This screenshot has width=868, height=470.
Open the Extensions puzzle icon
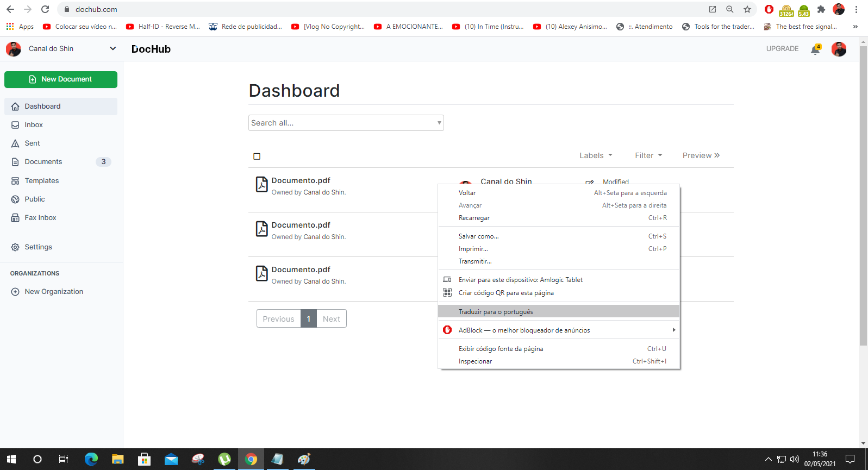pos(821,9)
